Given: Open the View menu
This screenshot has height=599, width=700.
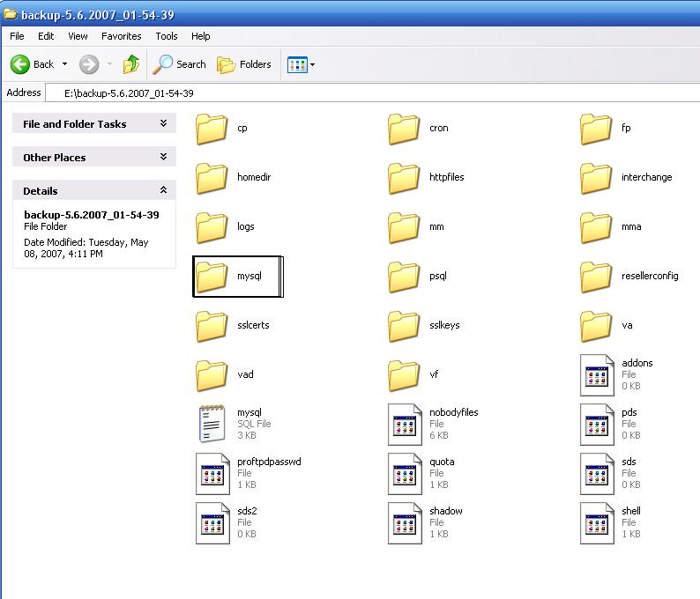Looking at the screenshot, I should 78,36.
